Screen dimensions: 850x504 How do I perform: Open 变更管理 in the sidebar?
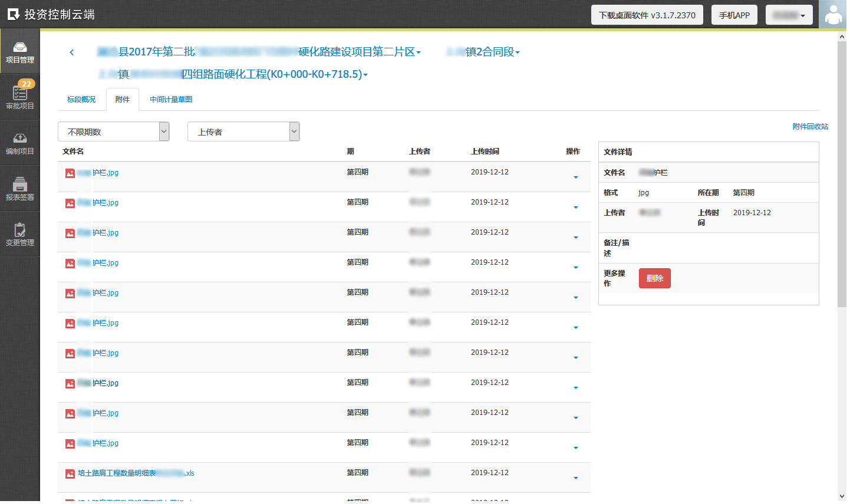[x=20, y=234]
